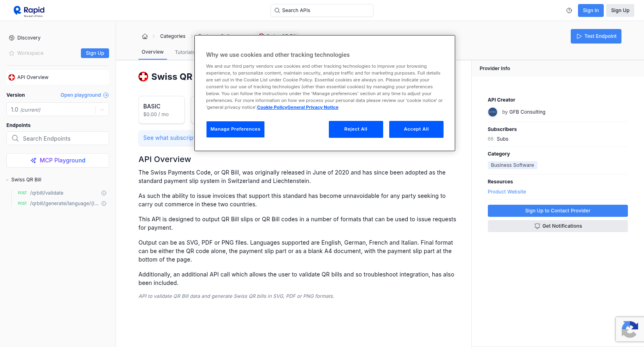The width and height of the screenshot is (644, 347).
Task: Open API Overview in the sidebar
Action: 58,77
